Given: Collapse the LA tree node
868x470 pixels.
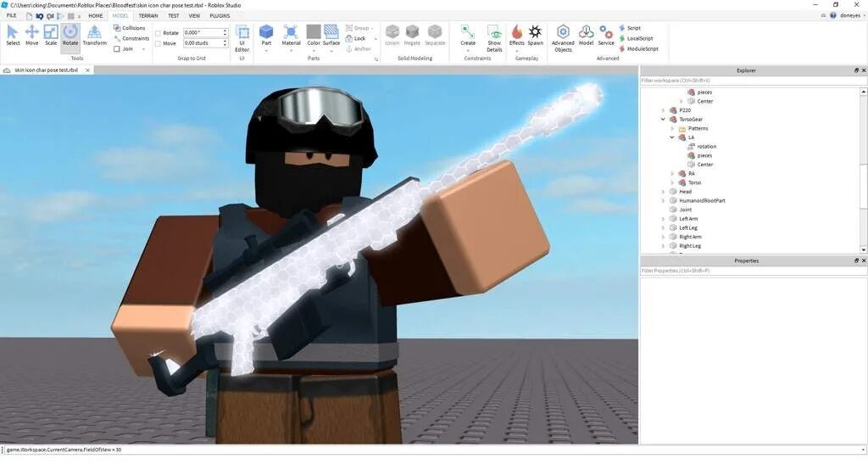Looking at the screenshot, I should pyautogui.click(x=672, y=137).
